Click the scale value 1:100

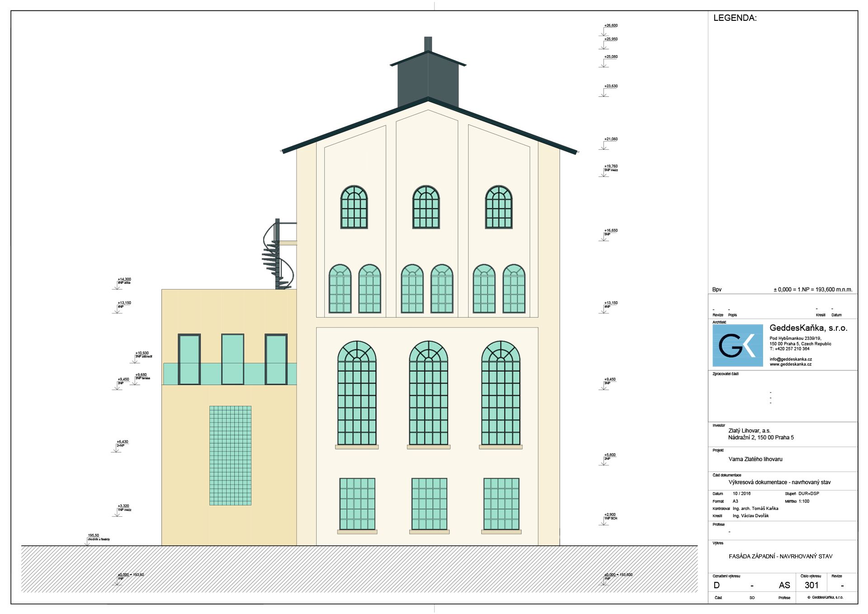point(804,501)
